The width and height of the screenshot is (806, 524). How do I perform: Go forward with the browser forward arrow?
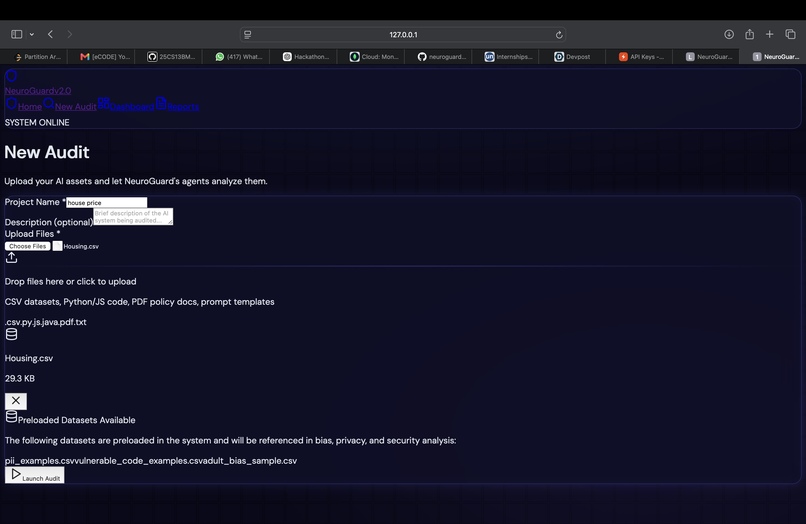tap(69, 34)
